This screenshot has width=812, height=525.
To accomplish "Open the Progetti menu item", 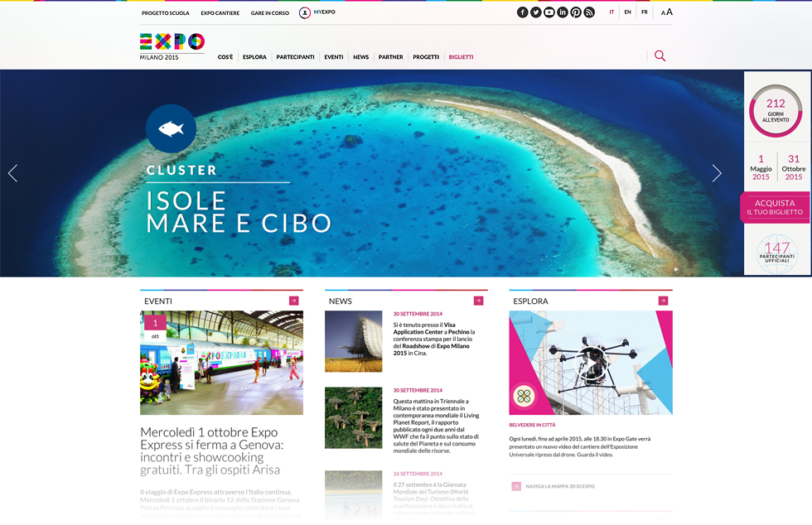I will [x=426, y=57].
